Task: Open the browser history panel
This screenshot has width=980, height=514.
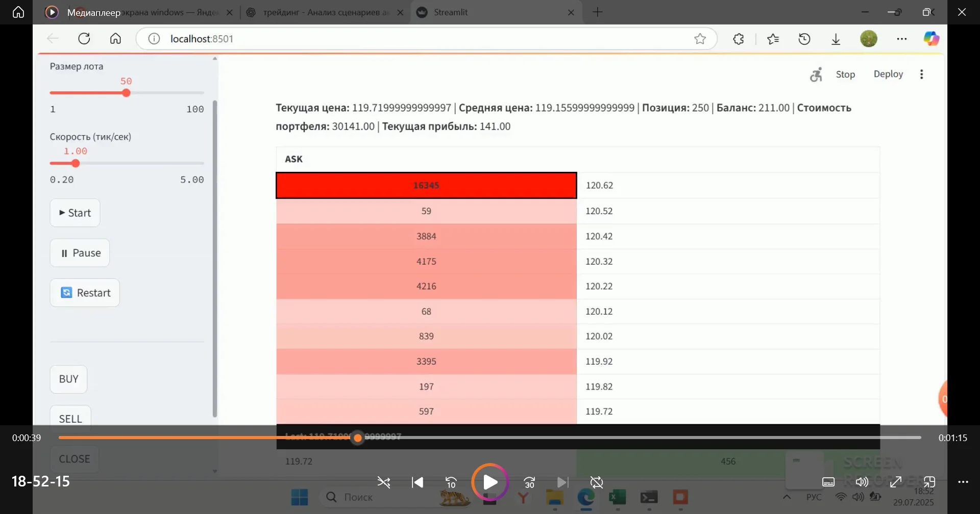Action: point(804,39)
